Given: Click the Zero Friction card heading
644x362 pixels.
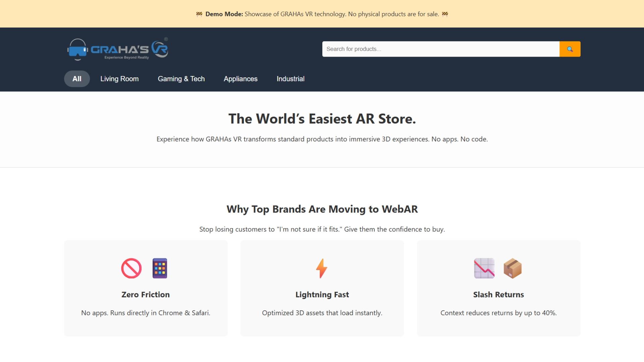Looking at the screenshot, I should coord(146,295).
